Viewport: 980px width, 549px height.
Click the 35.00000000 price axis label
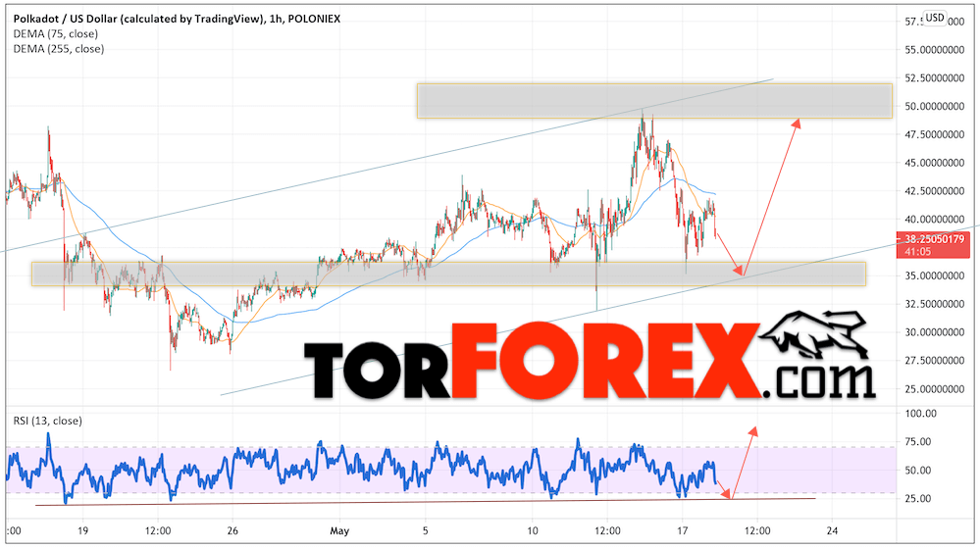pyautogui.click(x=934, y=275)
